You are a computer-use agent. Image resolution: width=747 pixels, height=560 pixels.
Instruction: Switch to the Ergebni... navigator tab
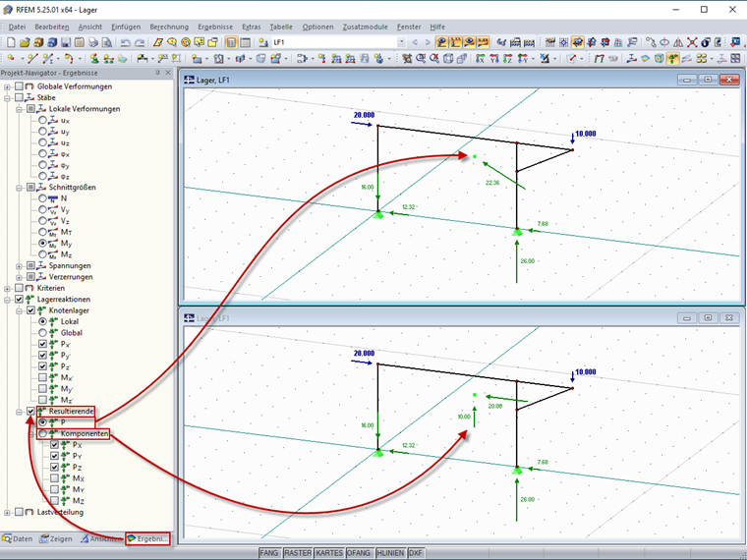click(147, 539)
